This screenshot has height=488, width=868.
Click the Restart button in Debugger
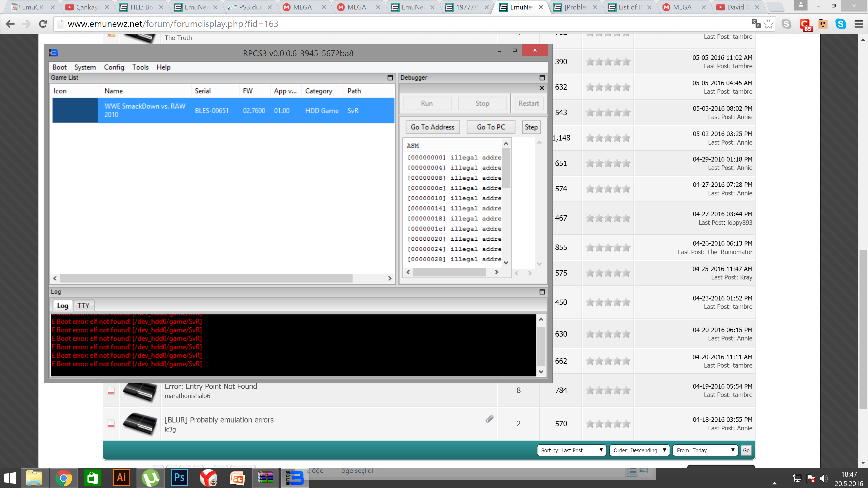pos(528,103)
